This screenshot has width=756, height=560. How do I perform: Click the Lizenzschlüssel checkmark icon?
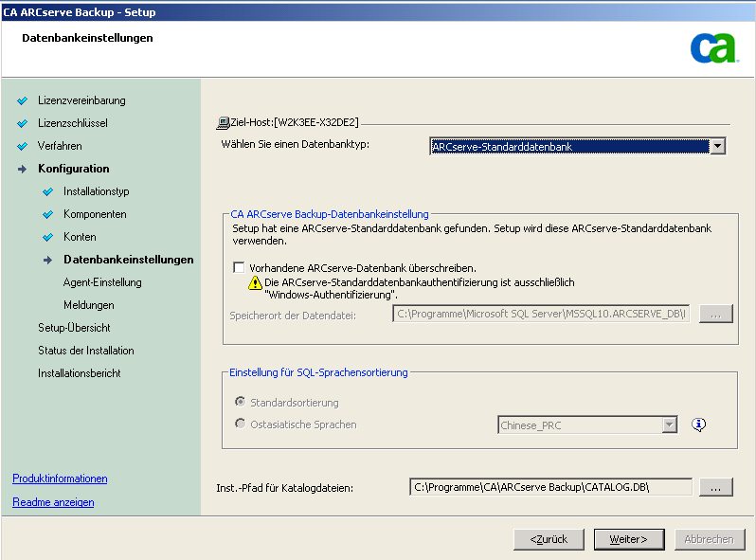[x=22, y=123]
